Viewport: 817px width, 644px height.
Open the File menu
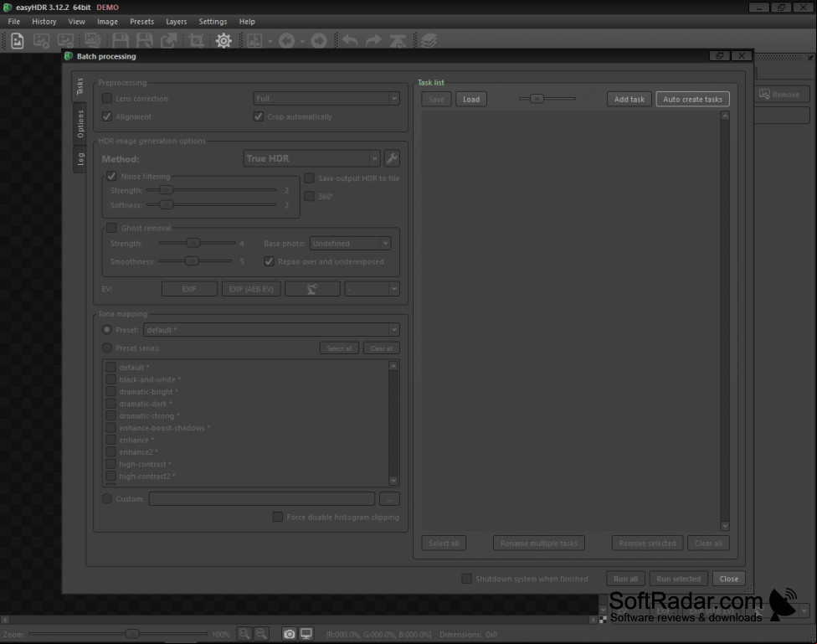(14, 22)
